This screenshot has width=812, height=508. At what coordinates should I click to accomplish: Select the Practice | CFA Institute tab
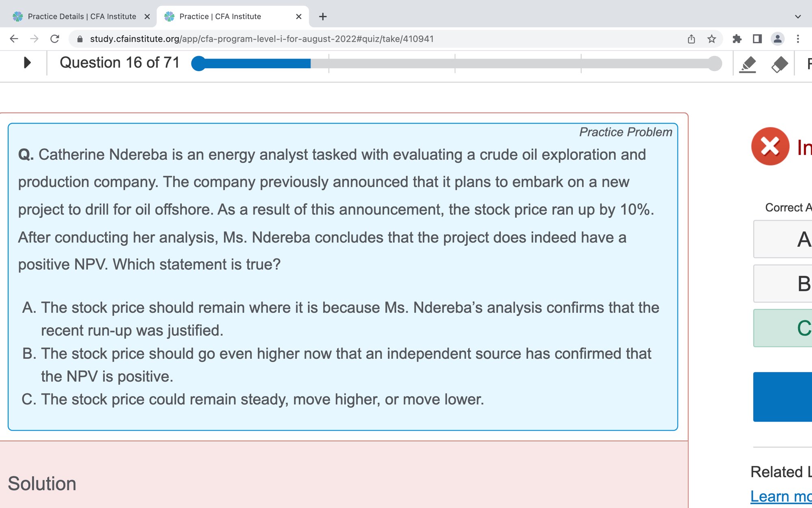[227, 17]
